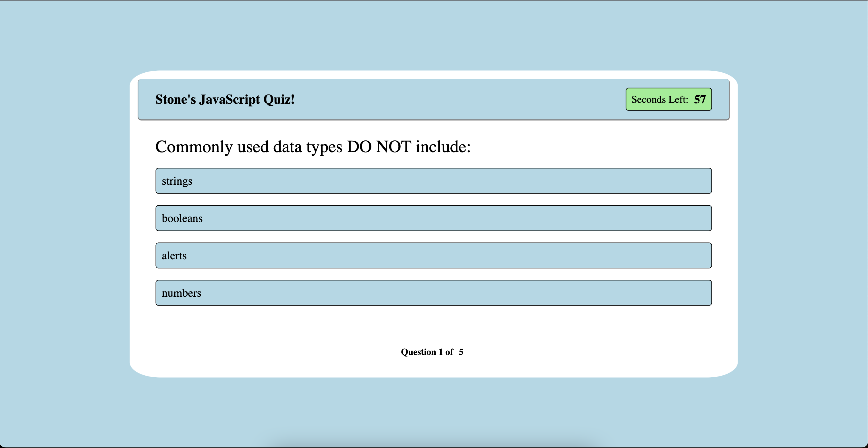868x448 pixels.
Task: Click the countdown number 57
Action: pos(699,99)
